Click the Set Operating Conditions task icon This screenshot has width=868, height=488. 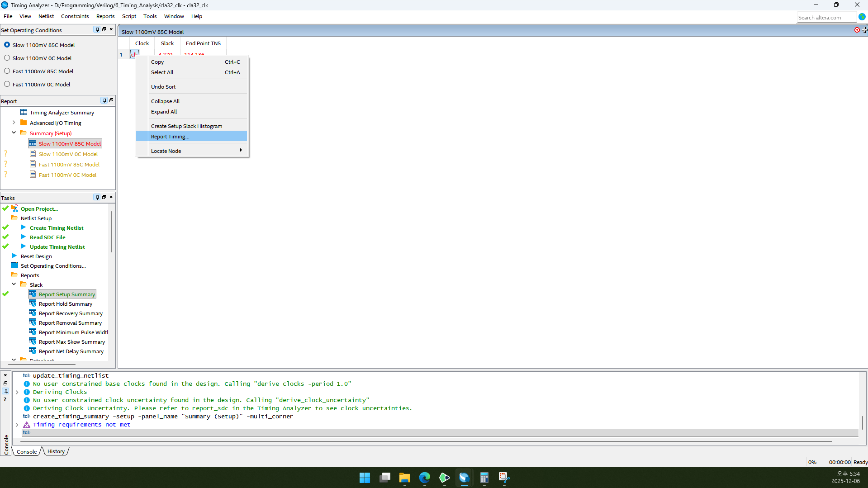pos(14,265)
